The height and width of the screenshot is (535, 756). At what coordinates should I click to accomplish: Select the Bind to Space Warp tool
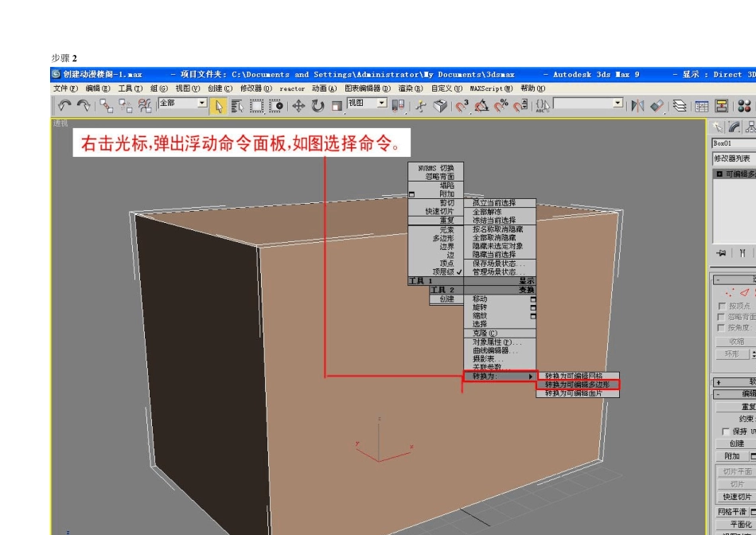pyautogui.click(x=145, y=106)
